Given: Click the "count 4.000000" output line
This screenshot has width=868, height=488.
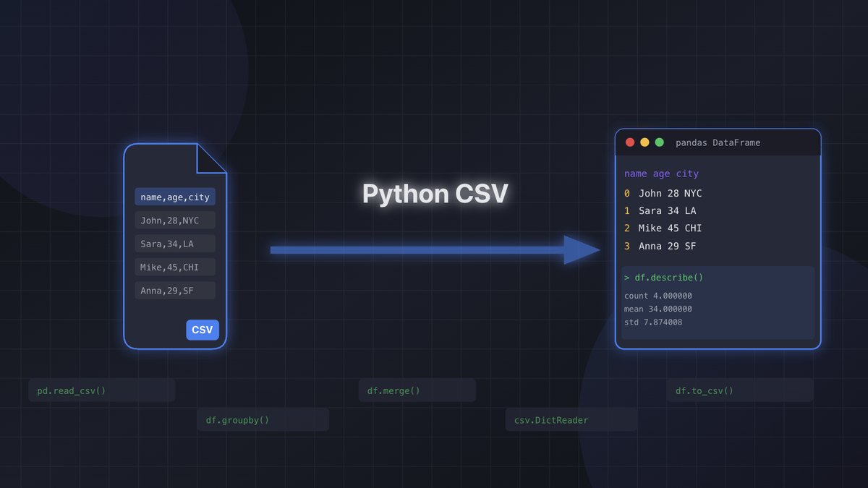Looking at the screenshot, I should pos(658,296).
